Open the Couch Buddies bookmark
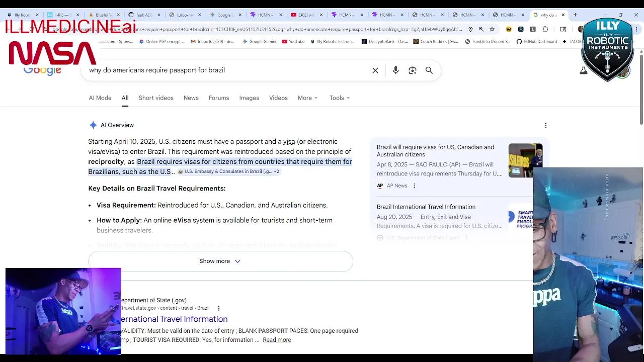The image size is (644, 362). [x=435, y=41]
